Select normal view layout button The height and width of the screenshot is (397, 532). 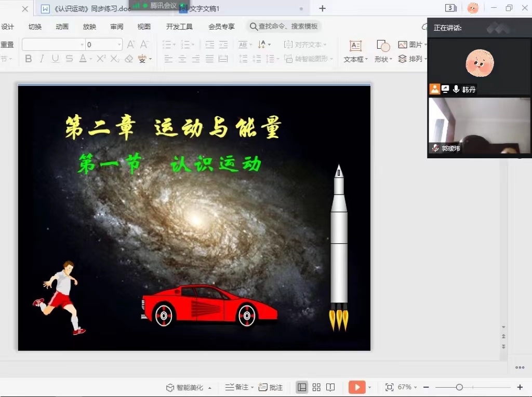click(x=302, y=387)
